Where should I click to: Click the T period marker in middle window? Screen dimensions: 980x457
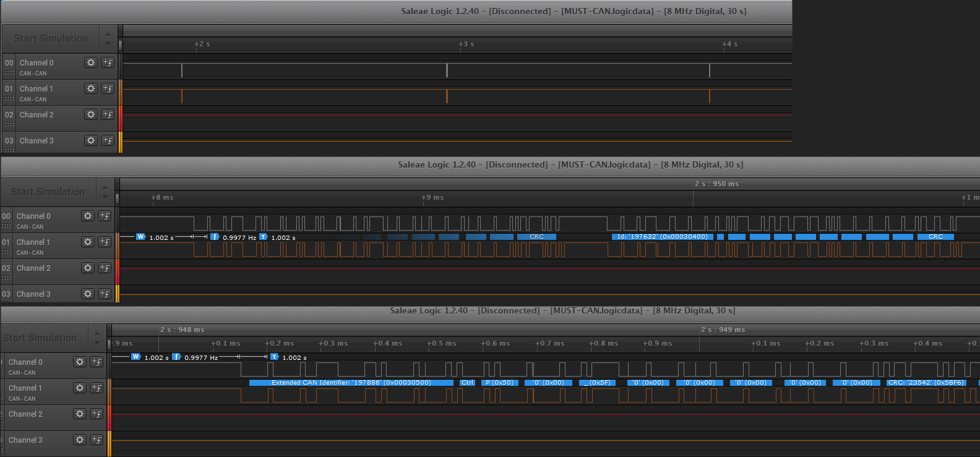coord(263,237)
